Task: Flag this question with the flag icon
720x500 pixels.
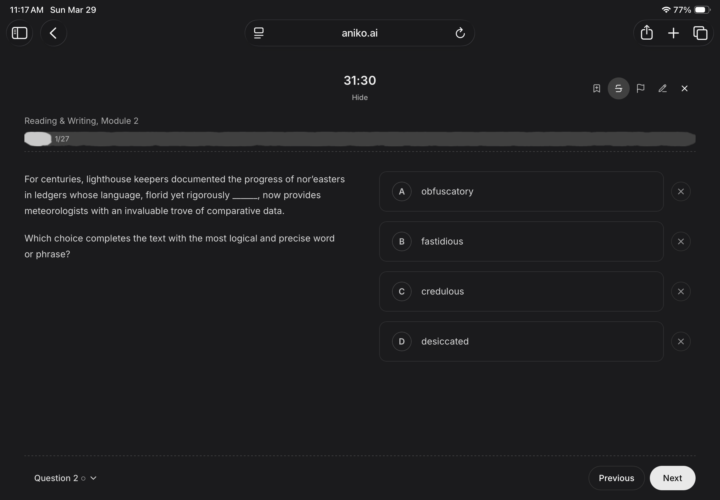Action: pos(640,88)
